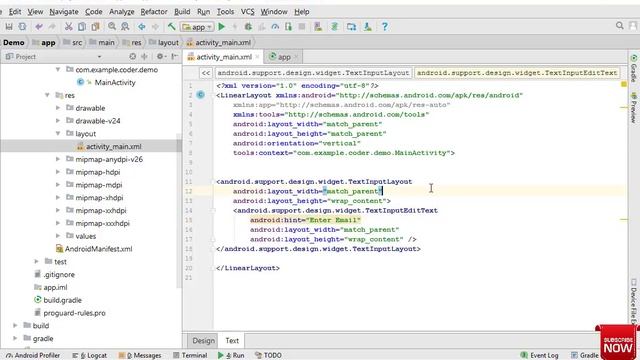Click the Attach debugger to process icon
Image resolution: width=640 pixels, height=360 pixels.
tap(289, 27)
